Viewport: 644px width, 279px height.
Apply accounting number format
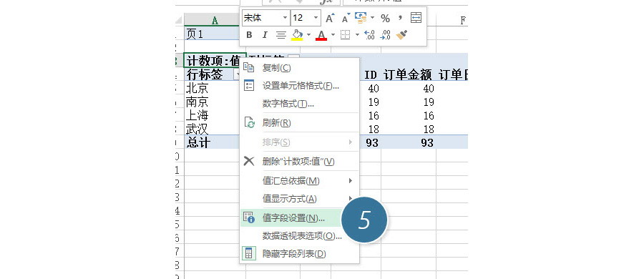coord(360,18)
